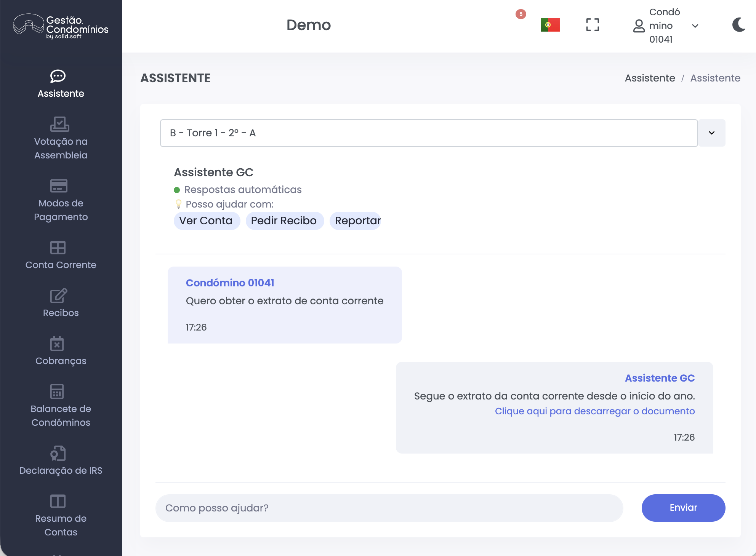Open Declaração de IRS document icon
Screen dimensions: 756x556
tap(58, 453)
